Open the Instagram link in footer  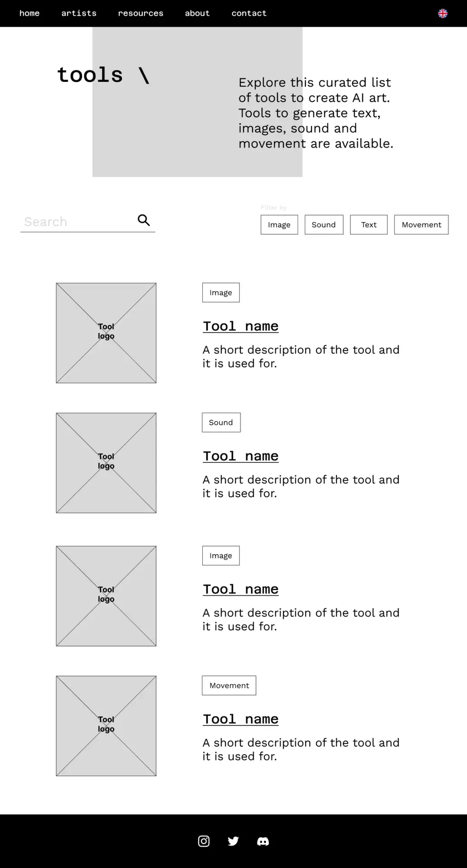[x=204, y=841]
